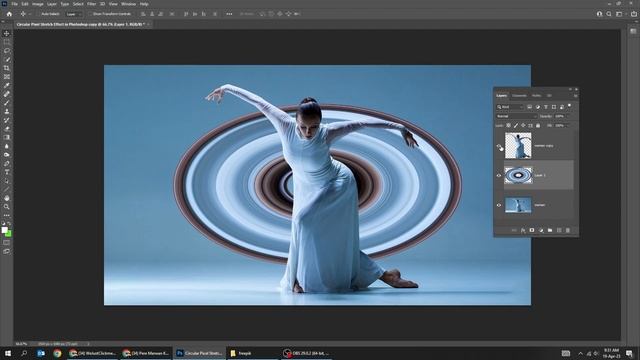
Task: Select the Spot Healing Brush tool
Action: (x=7, y=94)
